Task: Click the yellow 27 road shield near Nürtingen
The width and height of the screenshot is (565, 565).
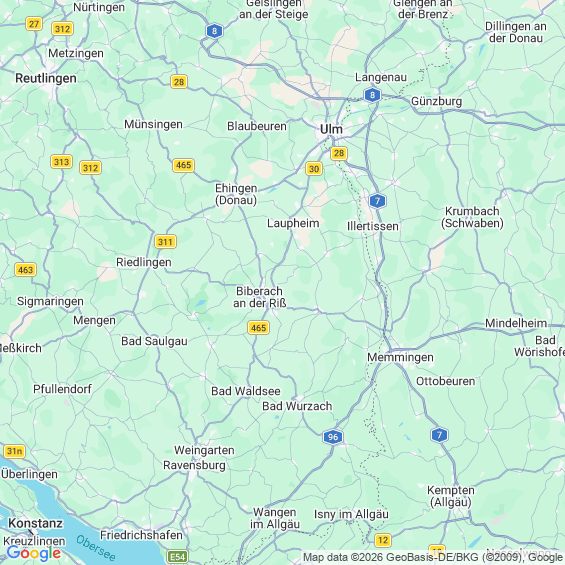Action: coord(34,24)
